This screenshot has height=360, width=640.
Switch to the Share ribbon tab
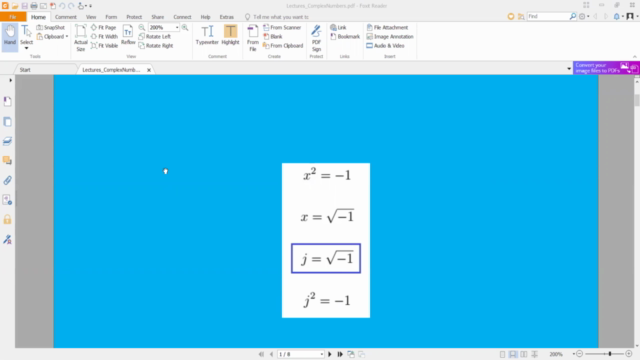coord(158,17)
